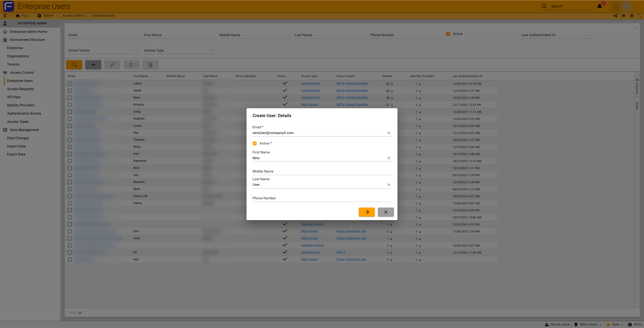The height and width of the screenshot is (328, 644).
Task: Click the plus add user button
Action: pos(93,65)
